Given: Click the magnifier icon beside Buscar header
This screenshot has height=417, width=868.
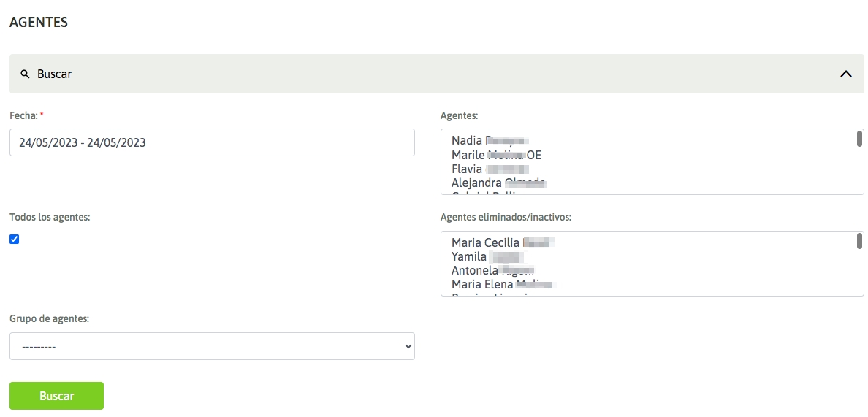Looking at the screenshot, I should coord(25,74).
